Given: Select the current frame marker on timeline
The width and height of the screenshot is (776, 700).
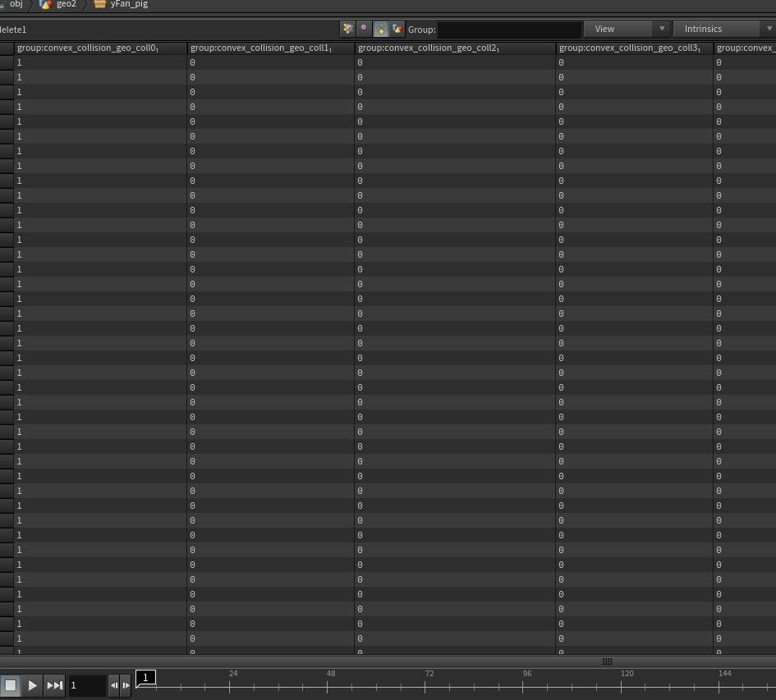Looking at the screenshot, I should click(145, 678).
